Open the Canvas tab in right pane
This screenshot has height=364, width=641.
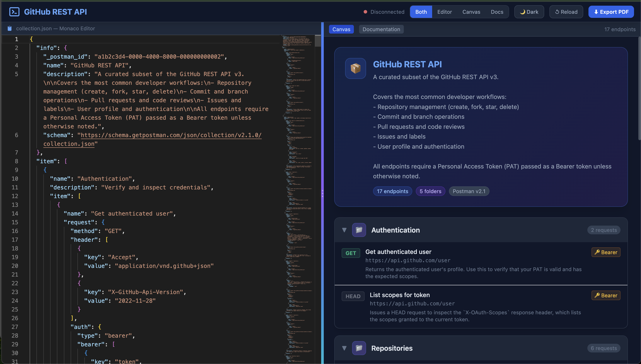[341, 29]
